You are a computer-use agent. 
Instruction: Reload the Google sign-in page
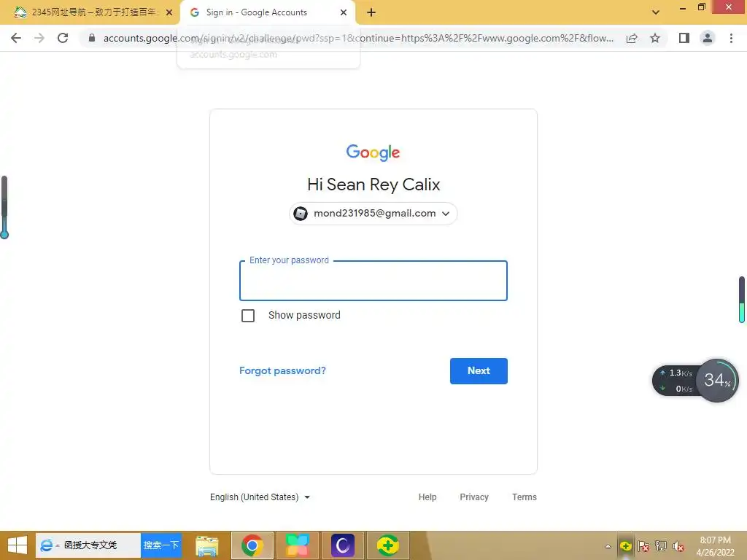click(x=63, y=38)
